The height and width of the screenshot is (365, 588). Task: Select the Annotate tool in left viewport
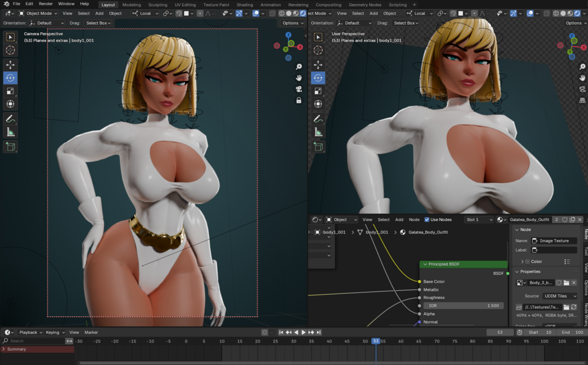click(x=10, y=119)
